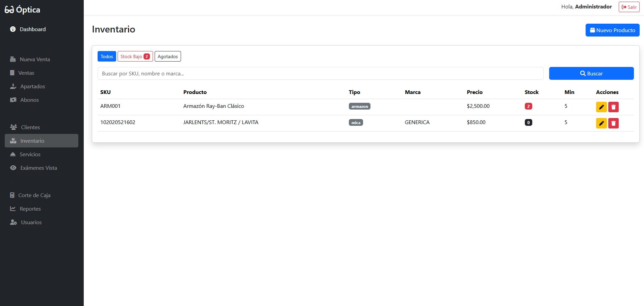Select the Todos filter tab
The height and width of the screenshot is (306, 644).
click(x=107, y=56)
